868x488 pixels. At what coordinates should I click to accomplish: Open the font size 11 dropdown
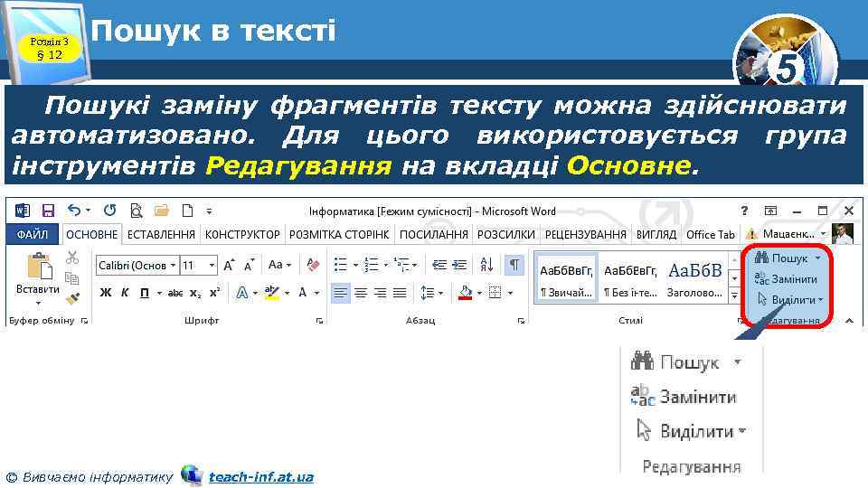click(x=212, y=266)
